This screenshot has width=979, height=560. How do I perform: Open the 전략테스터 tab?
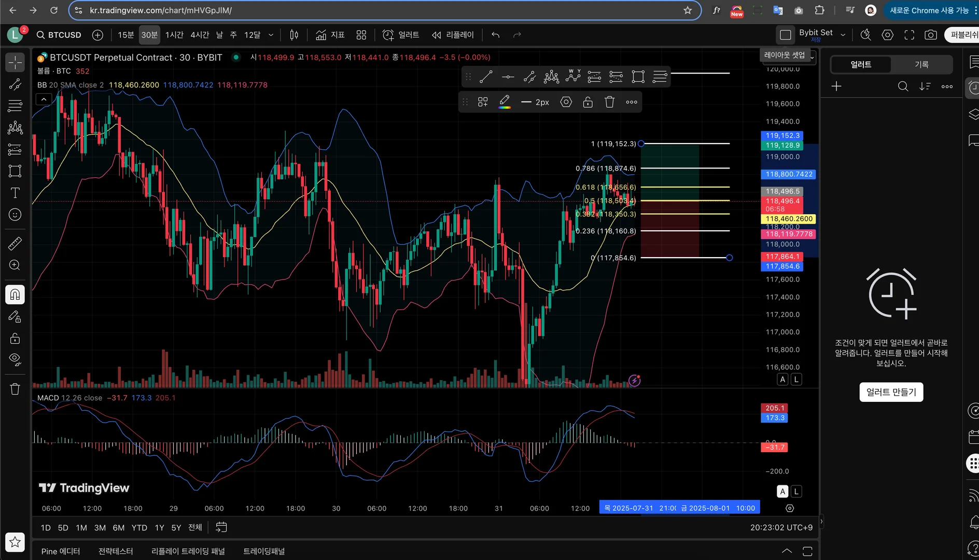point(116,551)
